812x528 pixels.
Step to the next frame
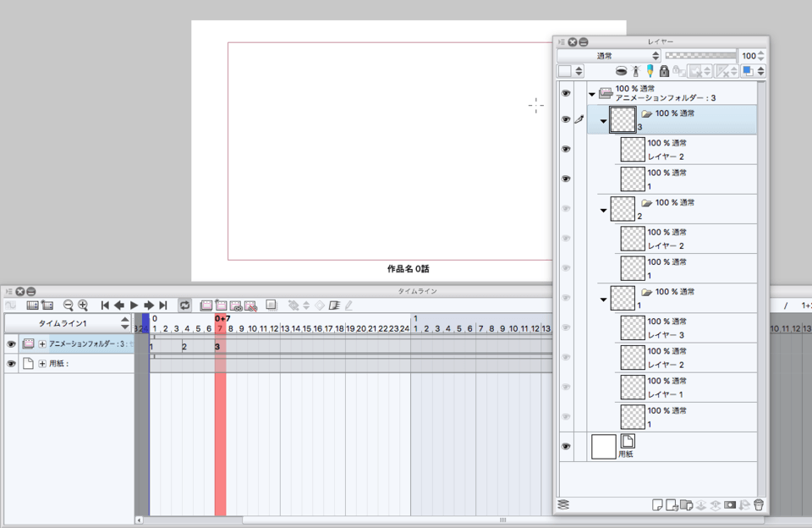149,305
